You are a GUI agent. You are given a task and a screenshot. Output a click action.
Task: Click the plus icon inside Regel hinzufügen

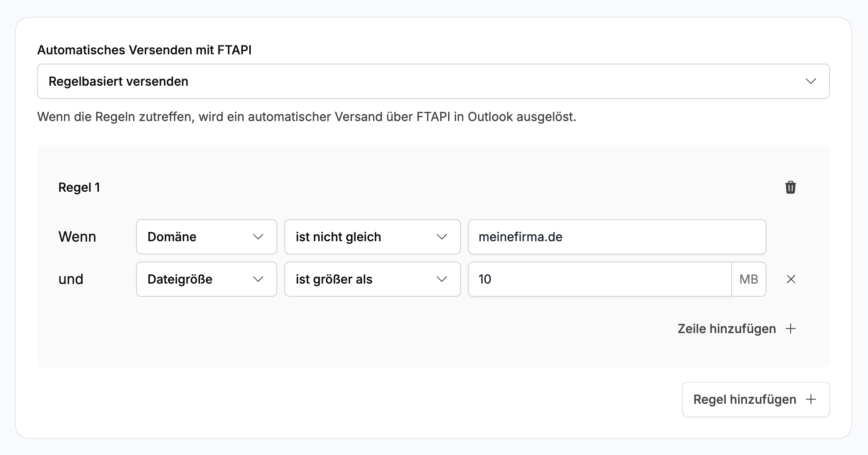pyautogui.click(x=811, y=399)
